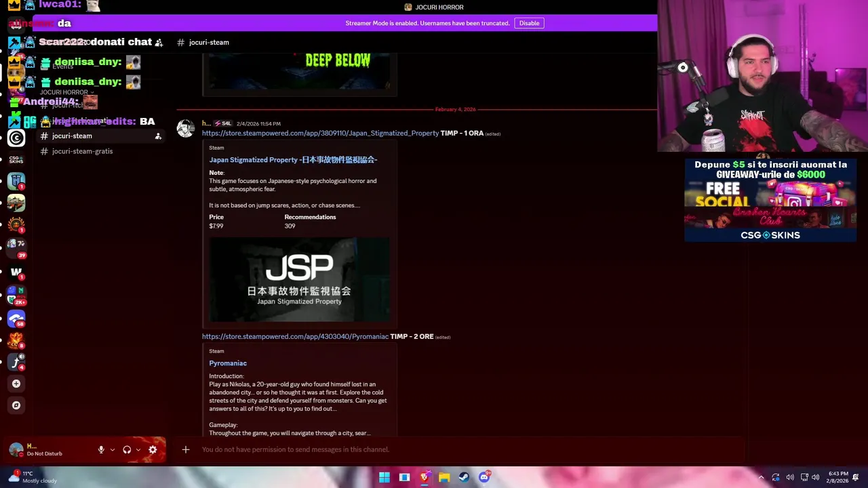Click message author avatar for Feb 4 post
The height and width of the screenshot is (488, 868).
(185, 129)
